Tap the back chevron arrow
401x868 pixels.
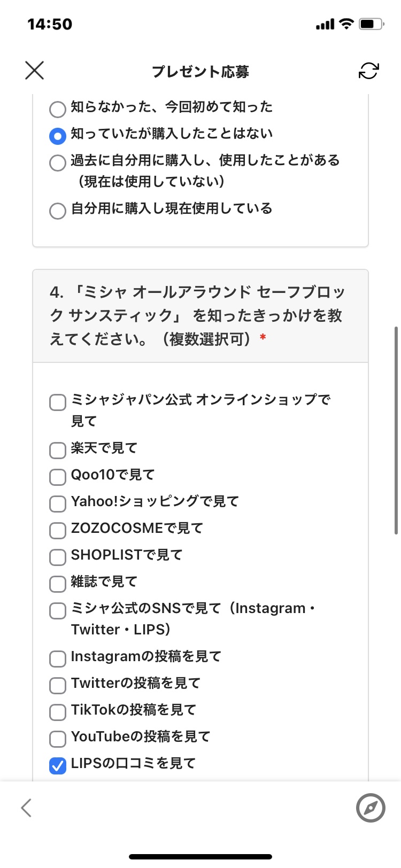click(26, 808)
